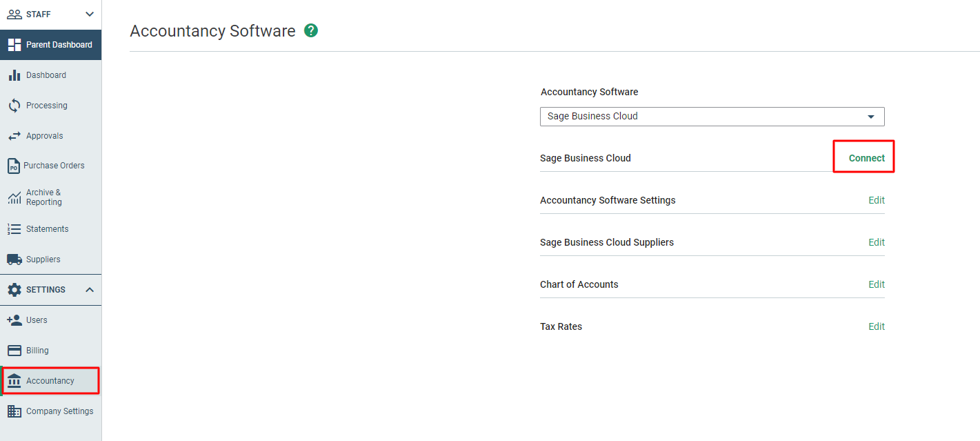Click the Archive & Reporting chart icon
This screenshot has width=980, height=441.
tap(14, 198)
